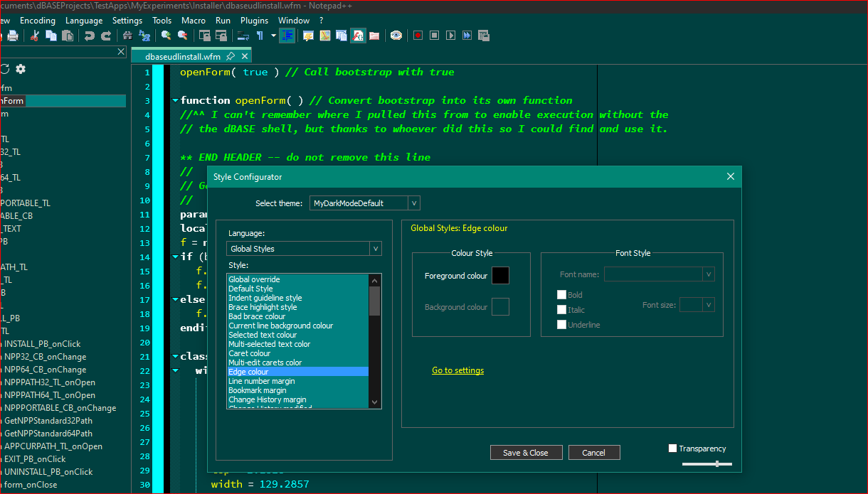Open Function List panel settings gear
868x494 pixels.
21,69
